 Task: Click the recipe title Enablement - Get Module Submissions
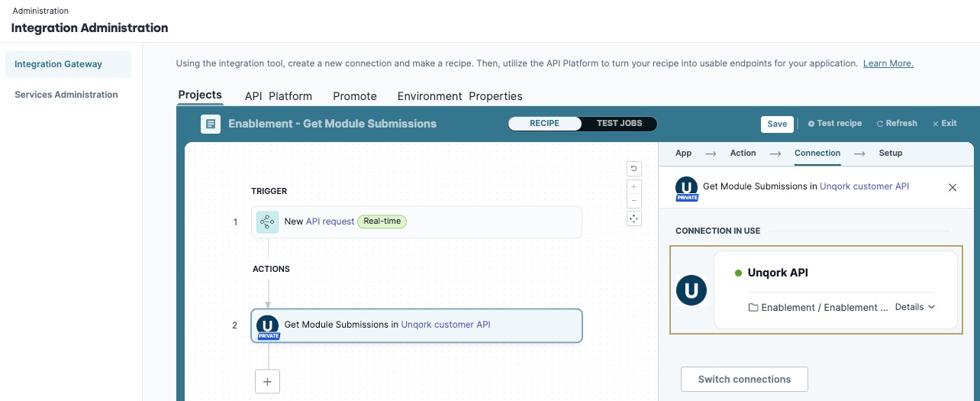(333, 124)
